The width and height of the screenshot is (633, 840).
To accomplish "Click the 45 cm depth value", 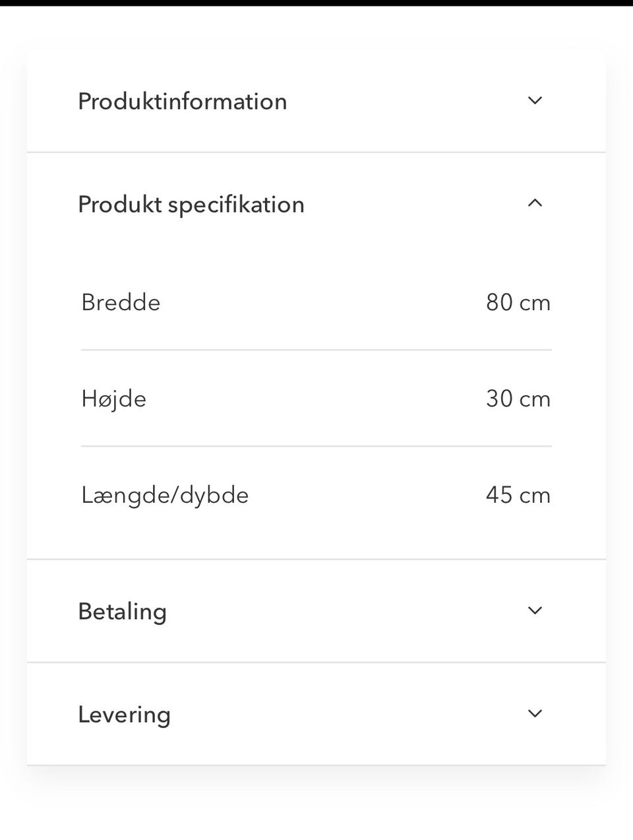I will click(518, 496).
